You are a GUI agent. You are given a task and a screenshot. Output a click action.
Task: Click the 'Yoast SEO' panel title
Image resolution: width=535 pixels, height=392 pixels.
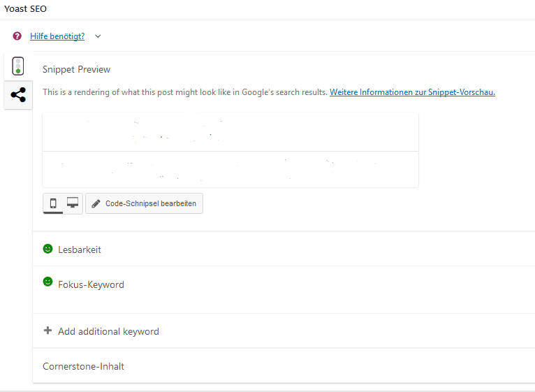tap(25, 9)
